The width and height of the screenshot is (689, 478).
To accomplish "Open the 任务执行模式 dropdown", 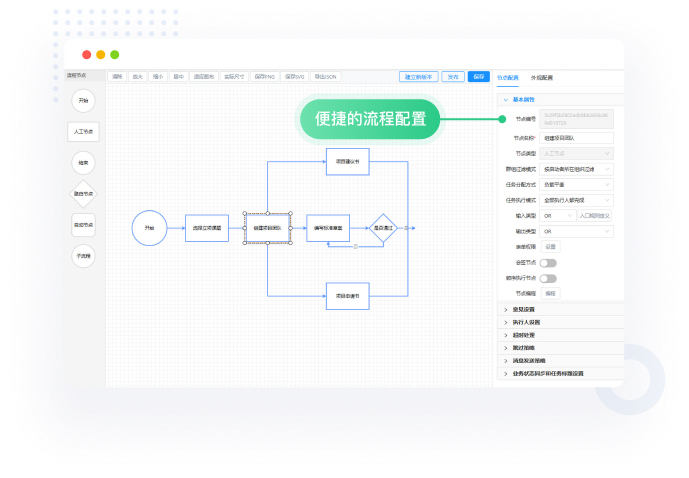I will (577, 199).
